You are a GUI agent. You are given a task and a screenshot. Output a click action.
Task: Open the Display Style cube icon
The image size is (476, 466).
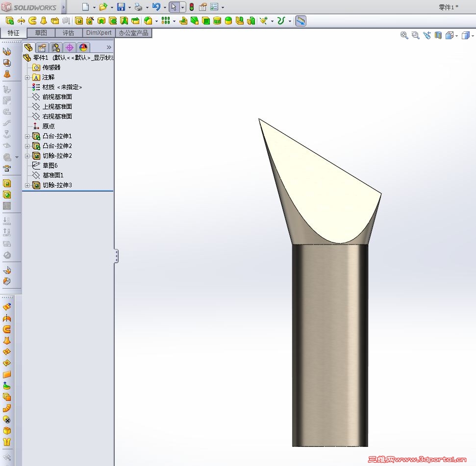point(465,35)
